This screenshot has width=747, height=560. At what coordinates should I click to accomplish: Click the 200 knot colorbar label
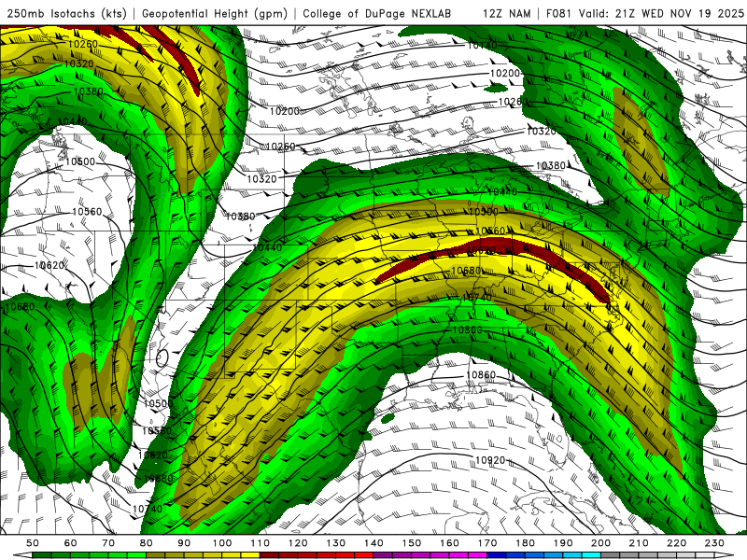pos(601,543)
